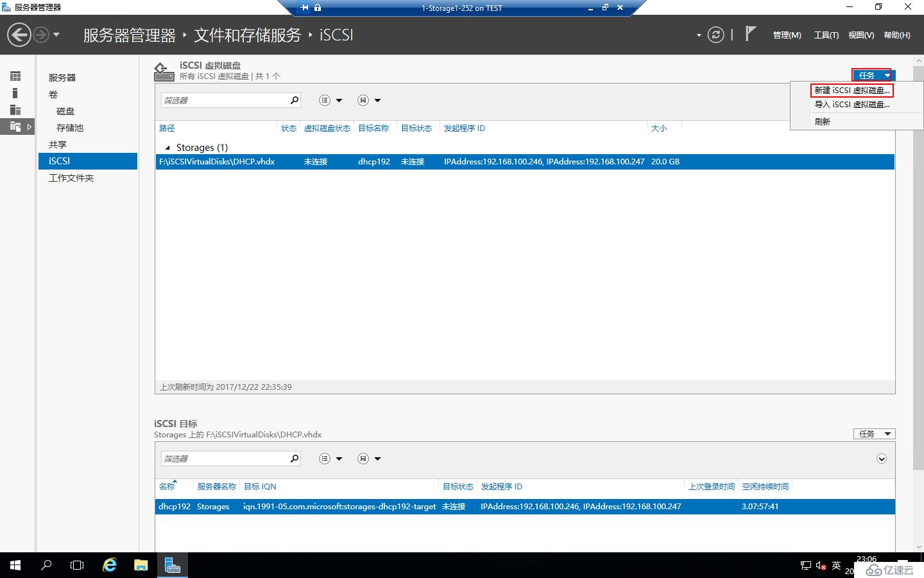Open the 任务 dropdown for iSCSI targets
The image size is (924, 578).
pos(874,434)
